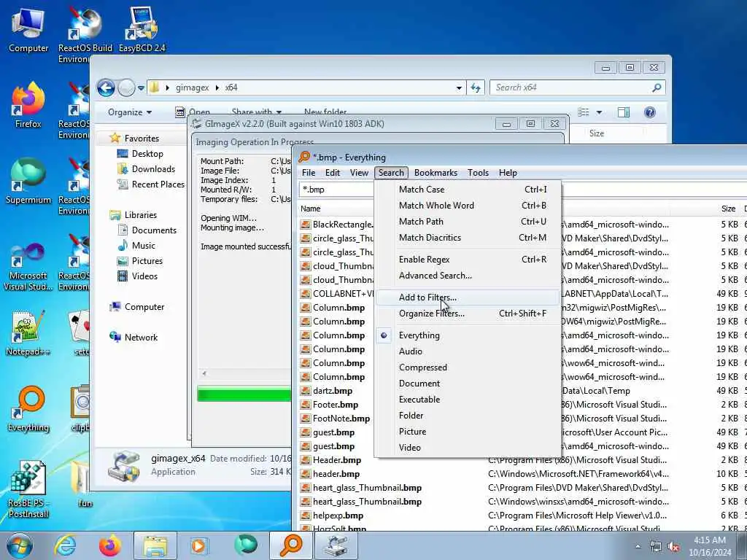Screen dimensions: 747x560
Task: Click the Explorer change view icon
Action: [584, 112]
